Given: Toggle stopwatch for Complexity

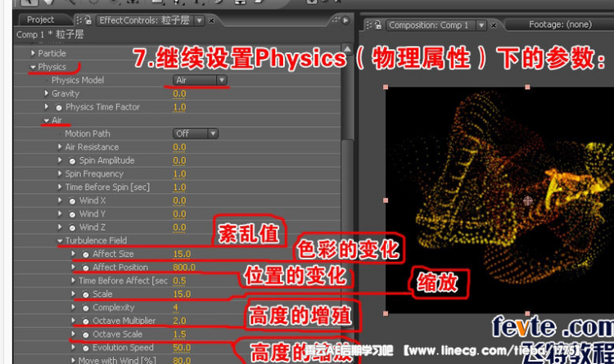Looking at the screenshot, I should point(86,308).
